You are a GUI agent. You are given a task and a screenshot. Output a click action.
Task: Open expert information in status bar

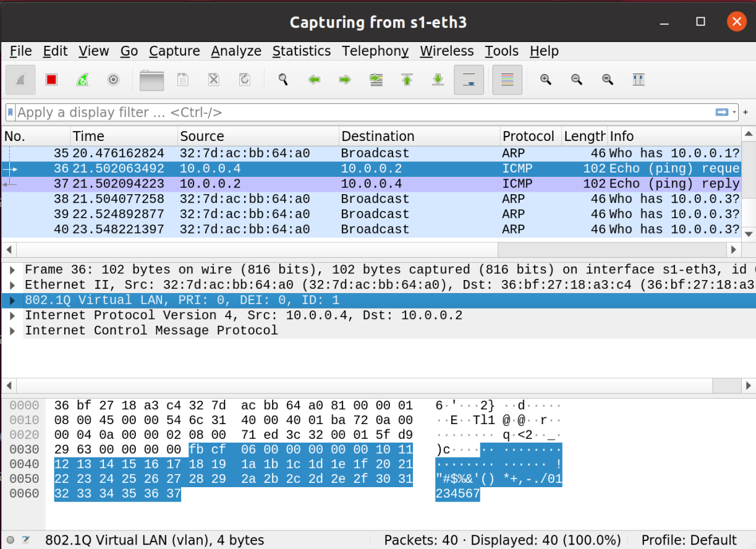pyautogui.click(x=11, y=540)
